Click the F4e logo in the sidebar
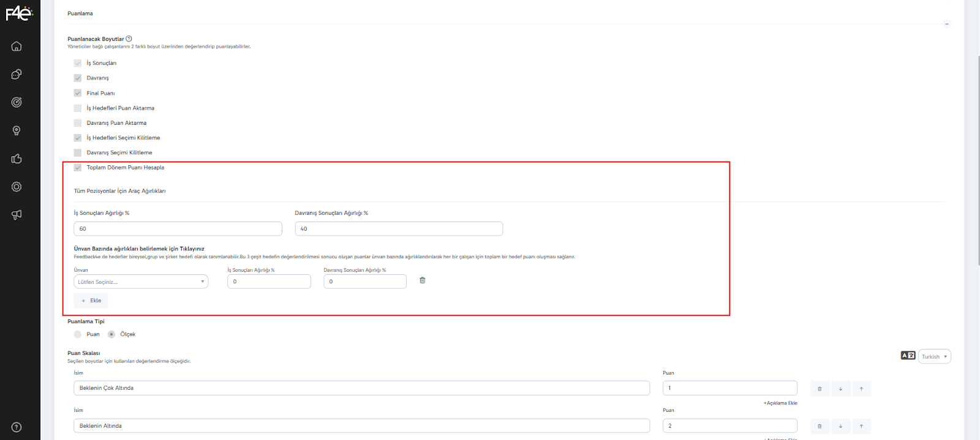This screenshot has width=980, height=440. click(18, 13)
